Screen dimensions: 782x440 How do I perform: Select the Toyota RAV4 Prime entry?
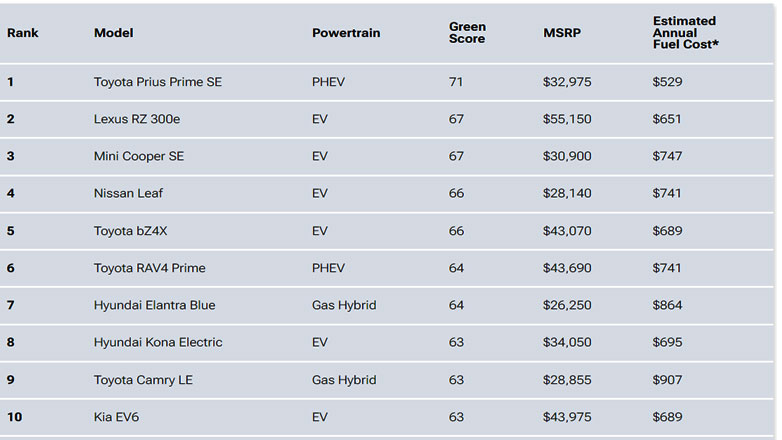pyautogui.click(x=150, y=268)
